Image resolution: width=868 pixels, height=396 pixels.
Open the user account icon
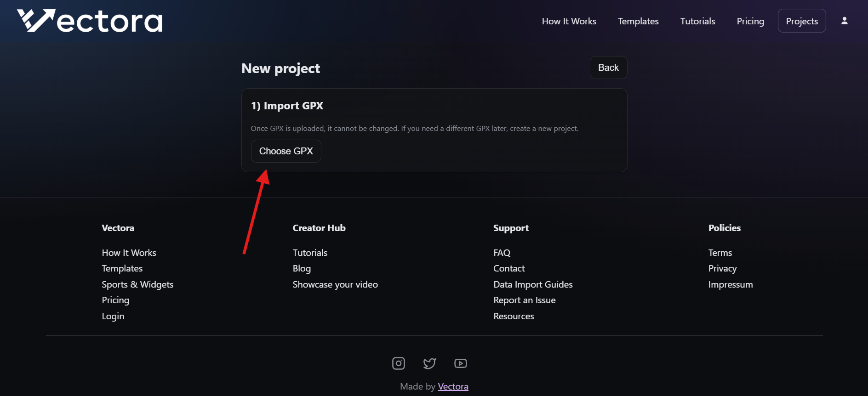point(845,21)
